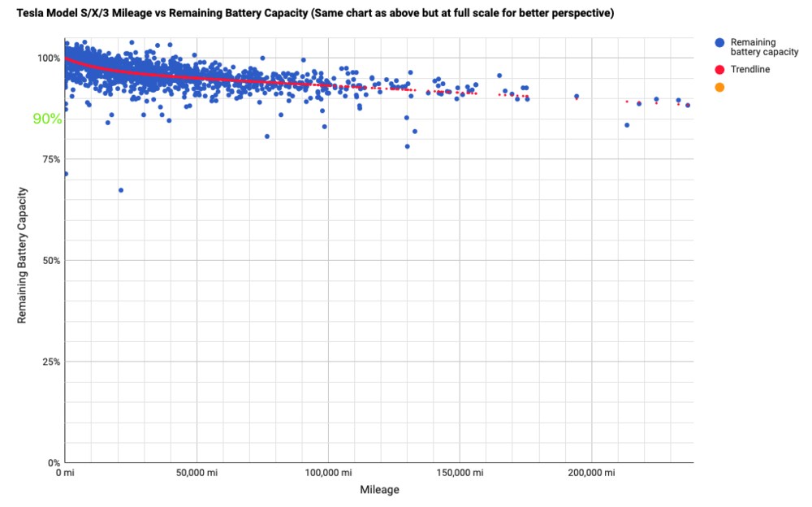Click the Mileage x-axis title
Image resolution: width=812 pixels, height=507 pixels.
(x=379, y=490)
